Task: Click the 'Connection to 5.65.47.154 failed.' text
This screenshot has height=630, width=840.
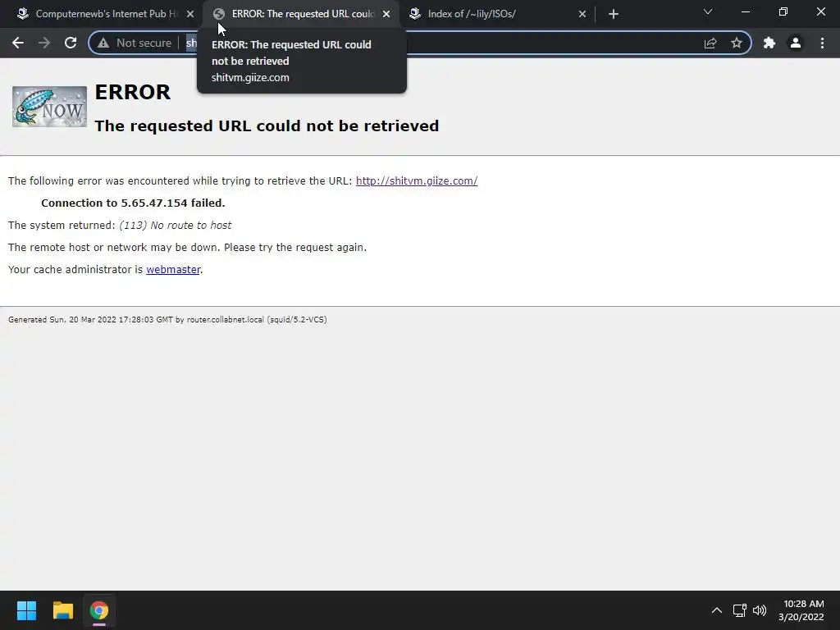Action: pyautogui.click(x=133, y=203)
